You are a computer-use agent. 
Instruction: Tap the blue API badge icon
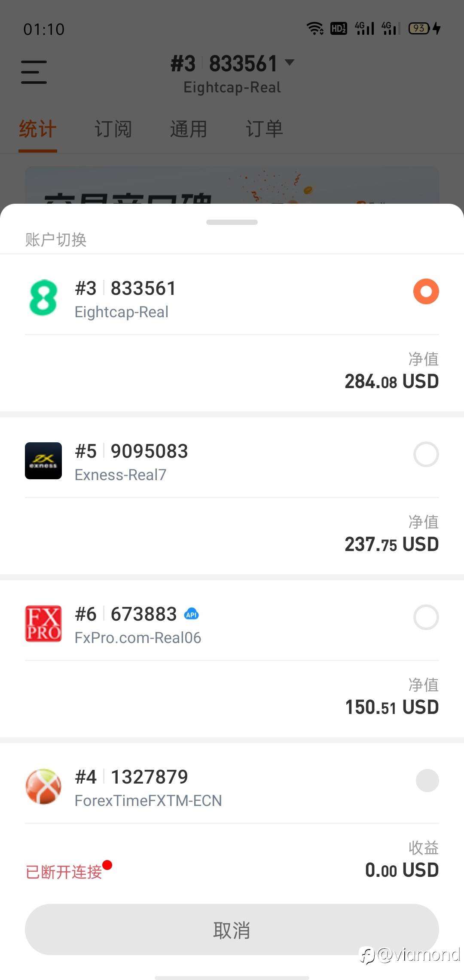pyautogui.click(x=191, y=614)
